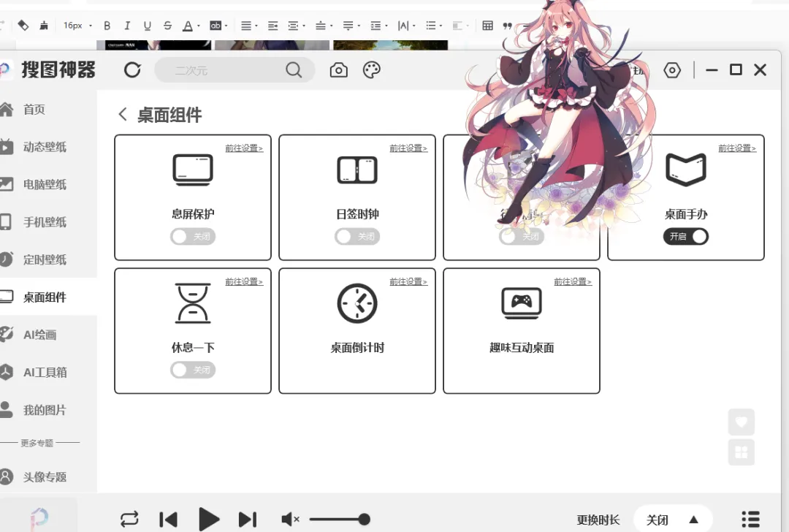Viewport: 789px width, 532px height.
Task: Toggle the switch half-hidden under the anime figure
Action: coord(522,237)
